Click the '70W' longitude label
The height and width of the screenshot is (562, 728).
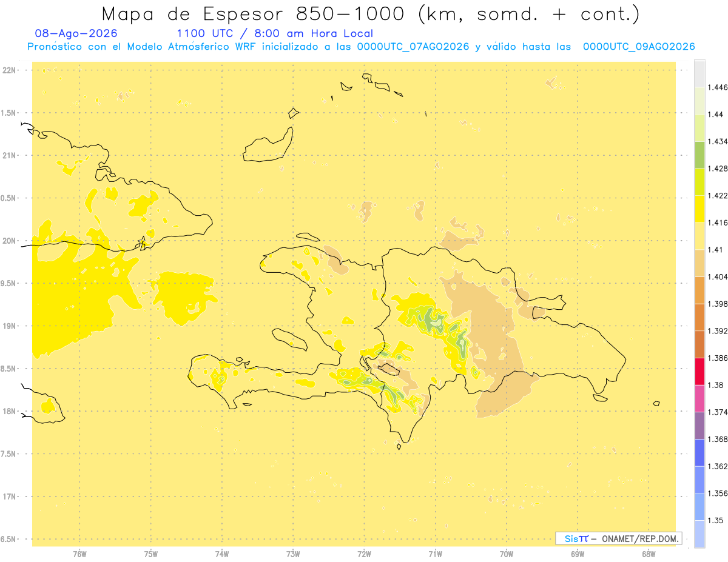507,554
